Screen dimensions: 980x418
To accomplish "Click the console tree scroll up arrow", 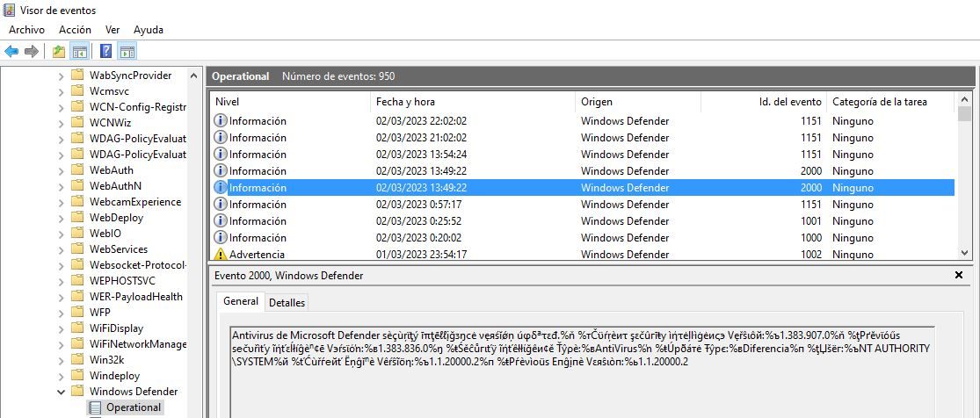I will (x=193, y=76).
